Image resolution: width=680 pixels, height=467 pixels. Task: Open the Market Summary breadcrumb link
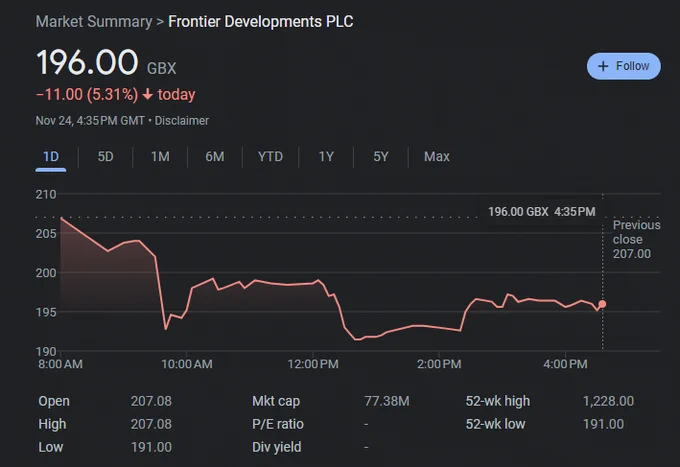point(94,22)
